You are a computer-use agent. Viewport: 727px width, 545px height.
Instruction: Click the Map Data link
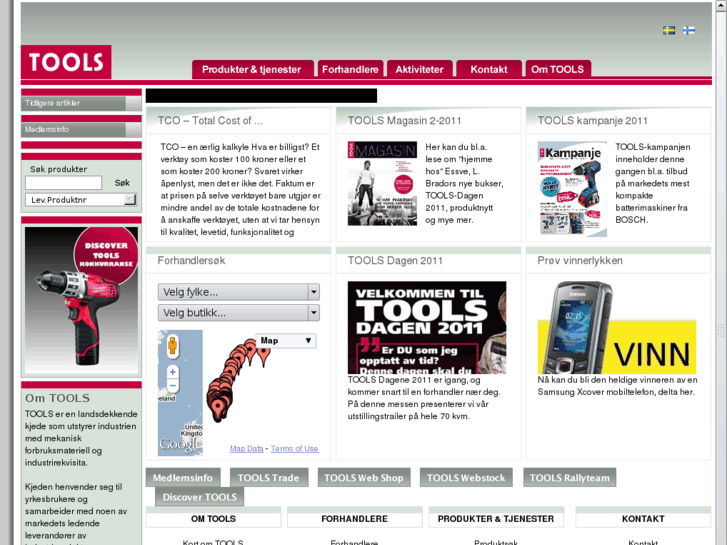click(x=247, y=449)
